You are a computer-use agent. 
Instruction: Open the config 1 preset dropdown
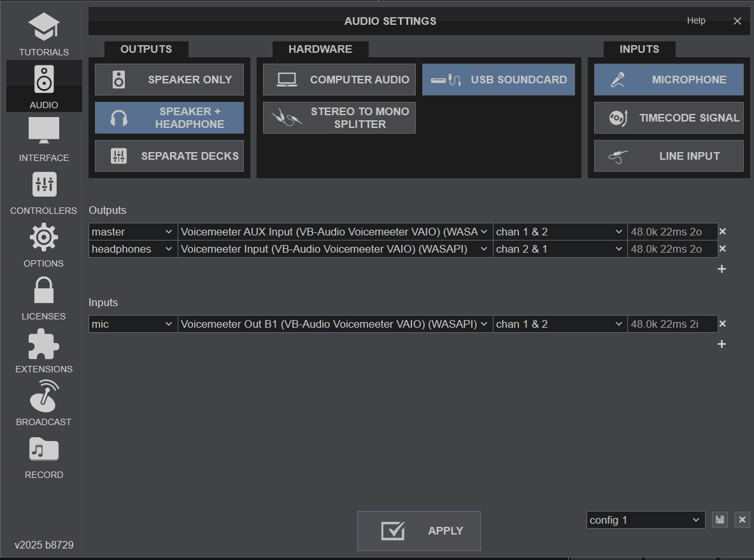click(x=645, y=520)
